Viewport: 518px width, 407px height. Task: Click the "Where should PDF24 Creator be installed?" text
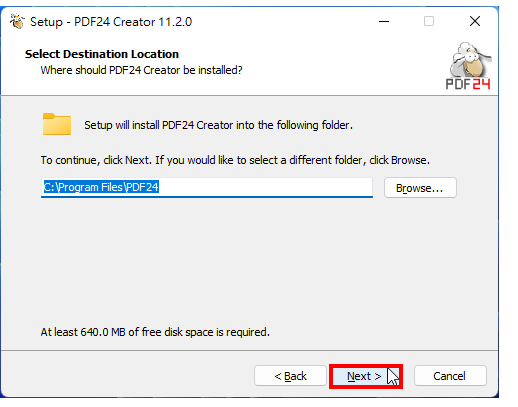[141, 70]
